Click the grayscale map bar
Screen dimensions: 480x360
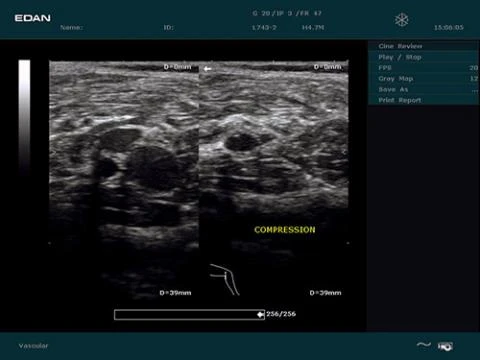(24, 117)
